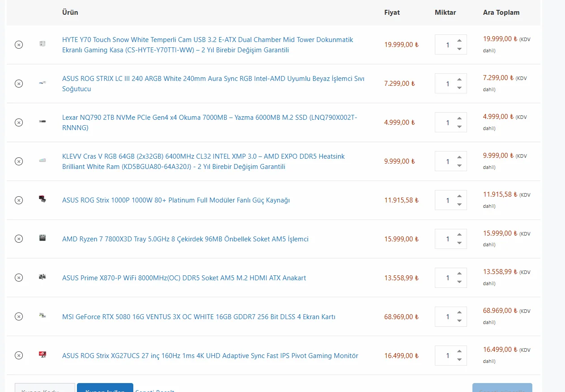Select the Fiyat column header
565x392 pixels.
392,13
